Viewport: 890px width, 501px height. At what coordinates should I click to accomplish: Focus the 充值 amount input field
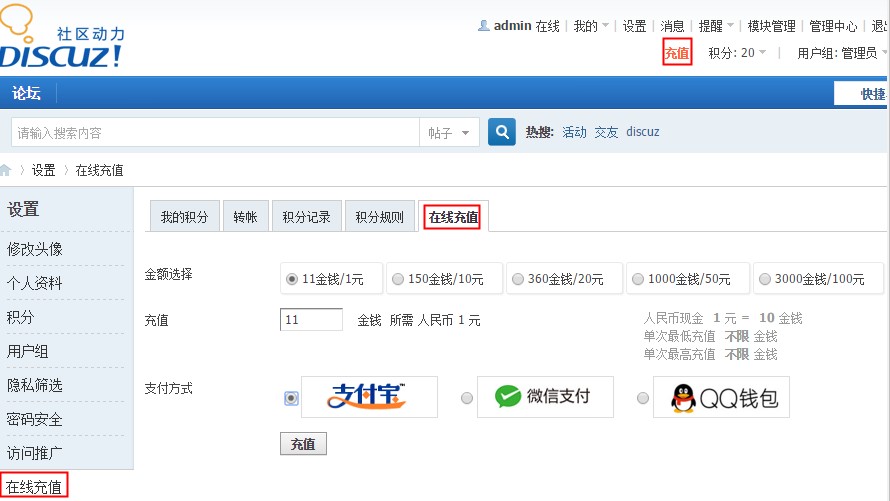311,319
